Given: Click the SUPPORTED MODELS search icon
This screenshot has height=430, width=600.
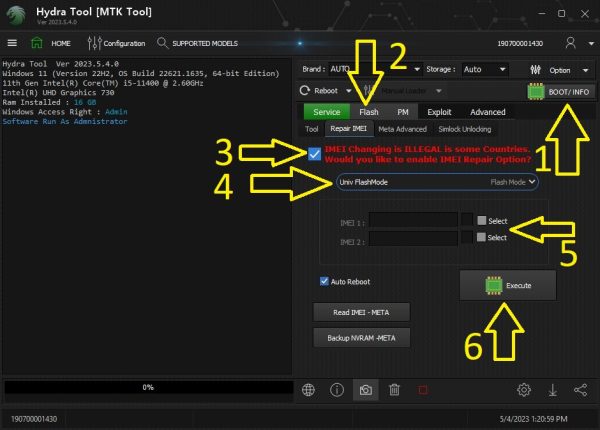Looking at the screenshot, I should [162, 43].
